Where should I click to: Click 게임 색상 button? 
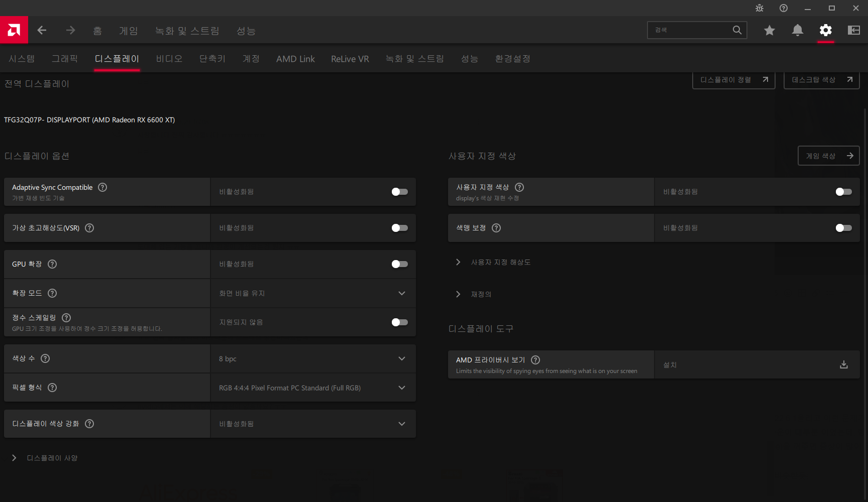(x=829, y=156)
